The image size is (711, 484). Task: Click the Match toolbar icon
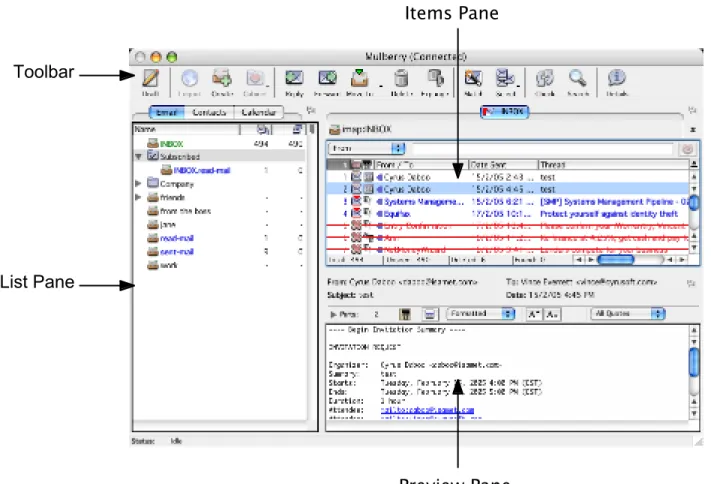(473, 78)
